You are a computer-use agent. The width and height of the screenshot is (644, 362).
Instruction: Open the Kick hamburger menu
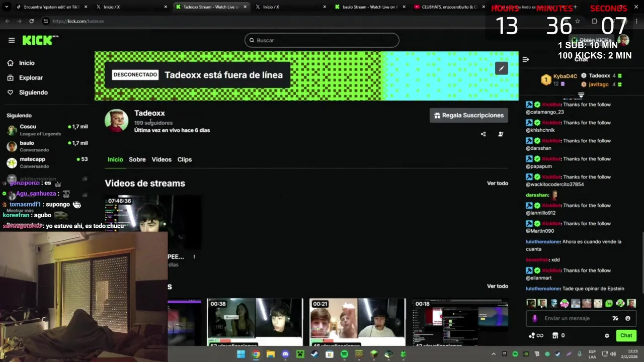click(x=12, y=40)
